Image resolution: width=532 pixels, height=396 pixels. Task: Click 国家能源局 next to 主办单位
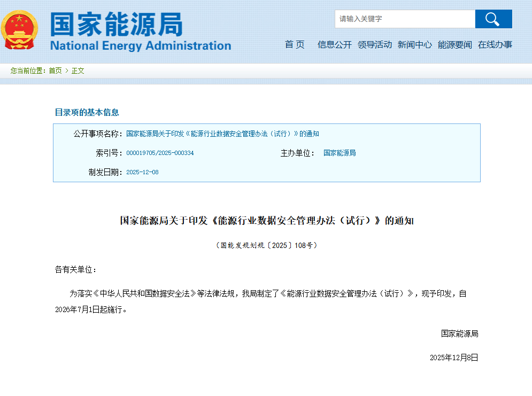tap(341, 153)
